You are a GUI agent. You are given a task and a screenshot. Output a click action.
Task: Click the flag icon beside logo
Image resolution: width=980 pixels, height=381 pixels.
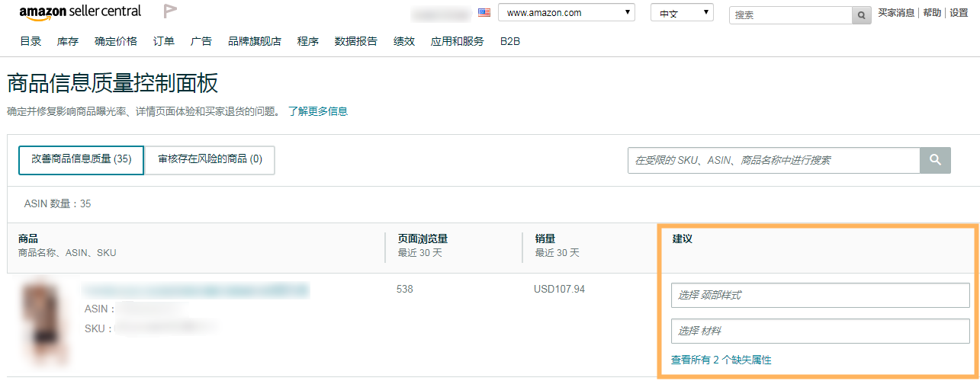(171, 11)
